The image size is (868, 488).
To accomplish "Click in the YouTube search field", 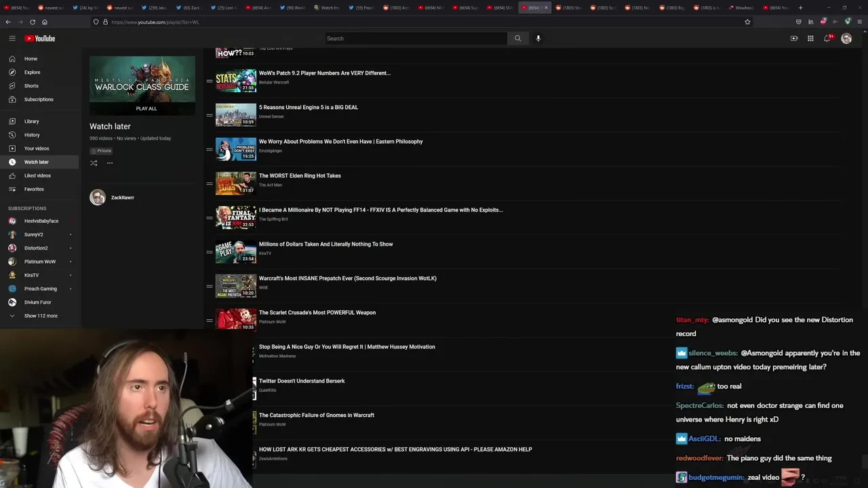I will click(415, 39).
